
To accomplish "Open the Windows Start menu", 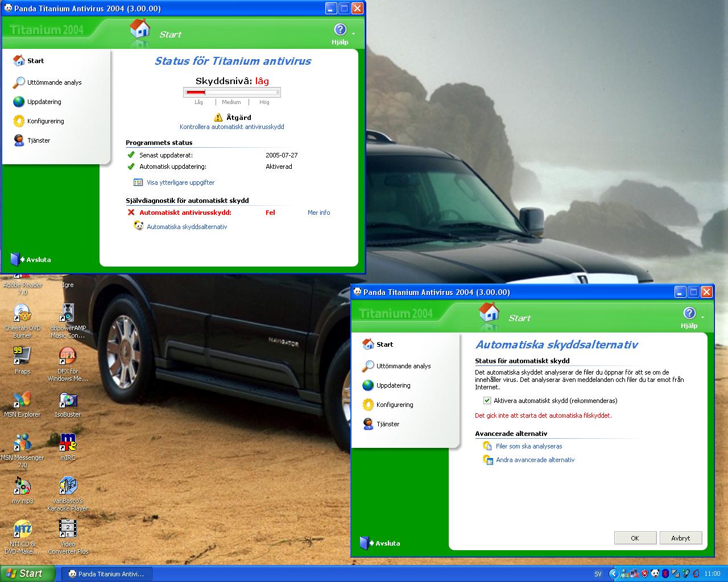I will coord(28,573).
